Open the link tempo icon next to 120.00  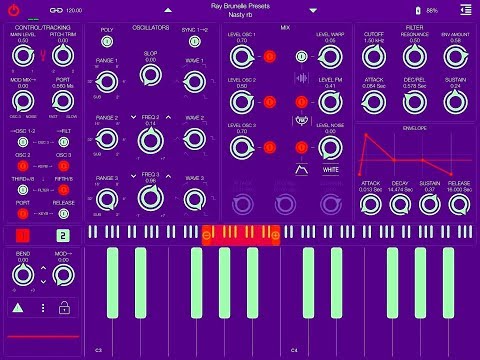(x=56, y=10)
